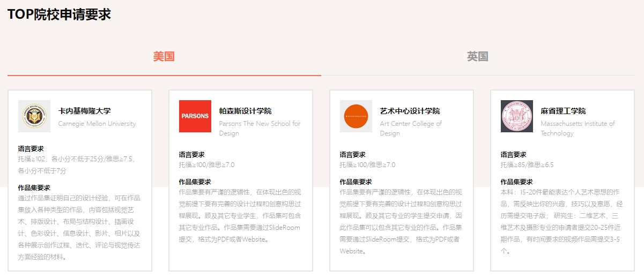Click the orange Art Center logo
Viewport: 644px width, 278px height.
point(356,116)
